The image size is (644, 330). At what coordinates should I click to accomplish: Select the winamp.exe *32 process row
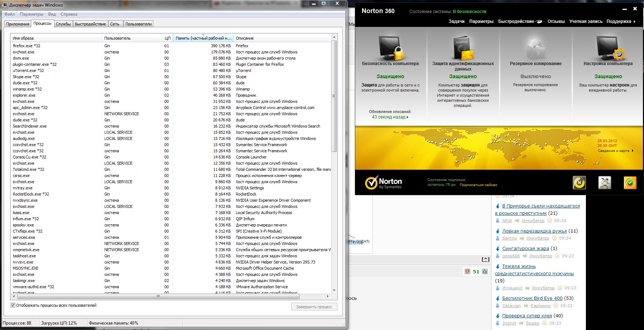click(x=171, y=89)
